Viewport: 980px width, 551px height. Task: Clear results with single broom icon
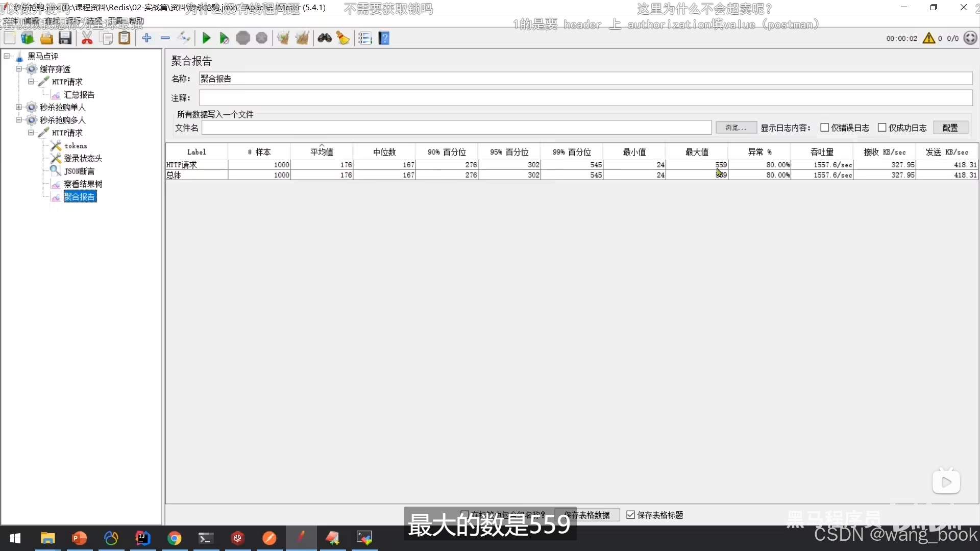(283, 38)
